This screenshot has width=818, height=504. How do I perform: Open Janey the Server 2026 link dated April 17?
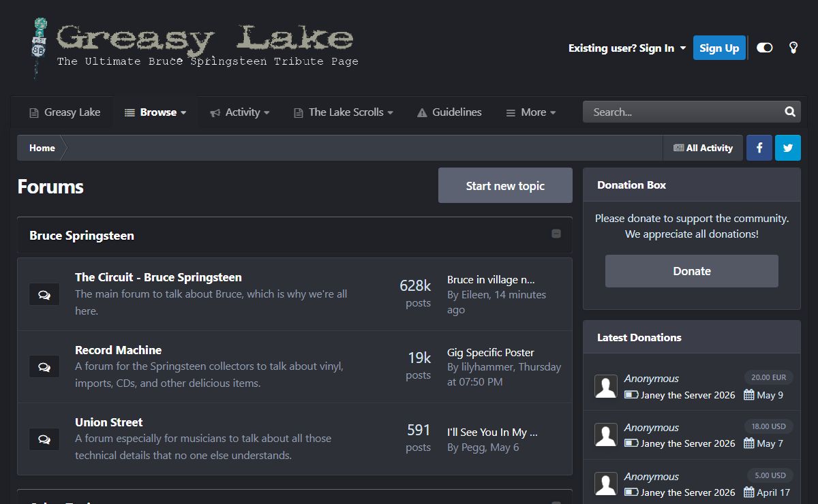pos(688,492)
